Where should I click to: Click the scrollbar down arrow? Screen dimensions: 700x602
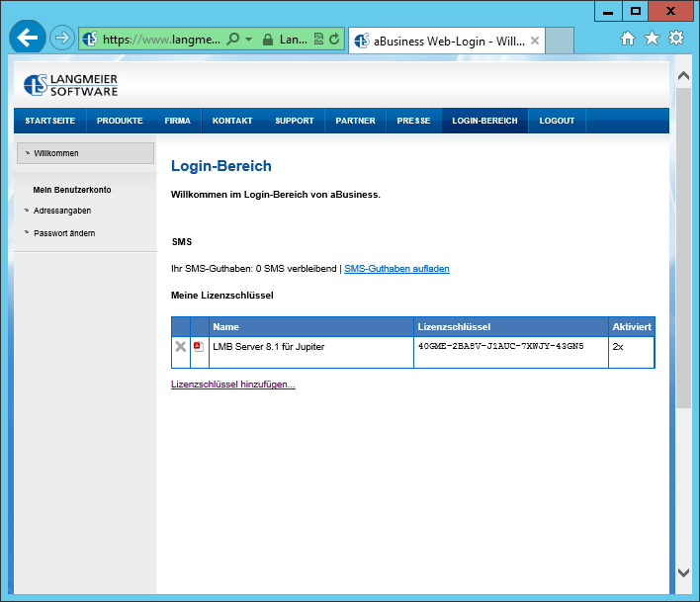point(683,572)
